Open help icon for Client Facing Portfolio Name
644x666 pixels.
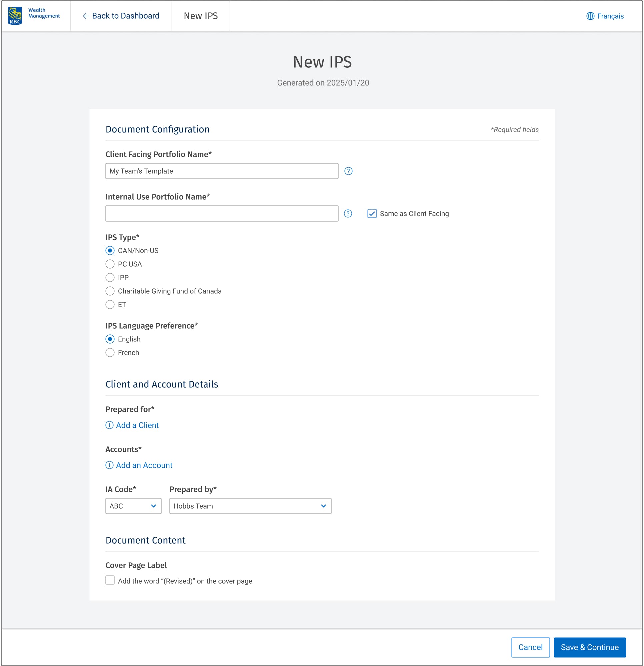(348, 171)
